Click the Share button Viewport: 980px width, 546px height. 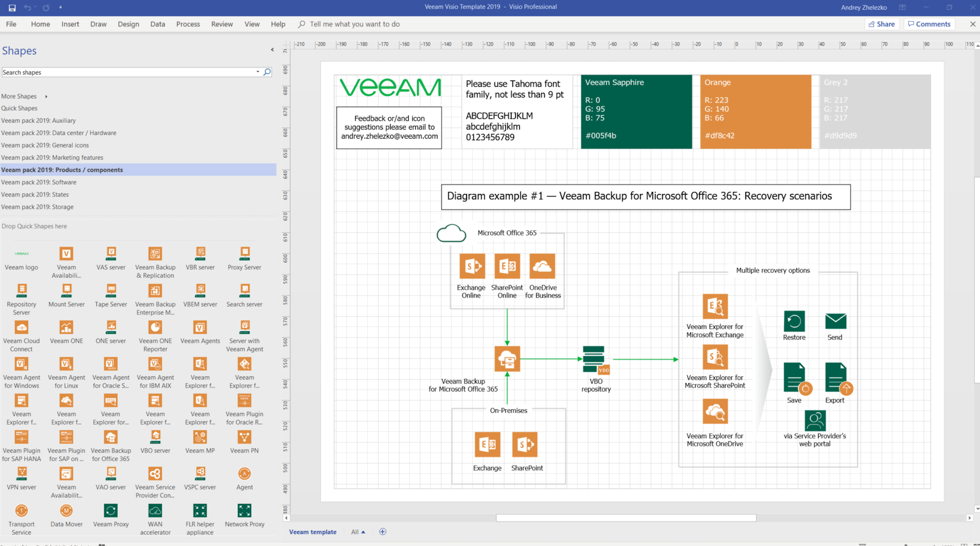(x=881, y=24)
